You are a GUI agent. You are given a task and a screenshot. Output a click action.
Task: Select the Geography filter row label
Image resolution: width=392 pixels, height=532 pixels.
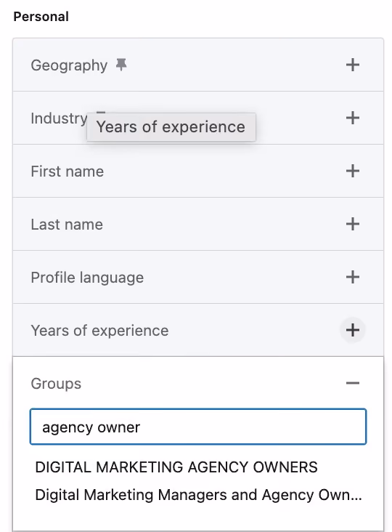pos(69,65)
